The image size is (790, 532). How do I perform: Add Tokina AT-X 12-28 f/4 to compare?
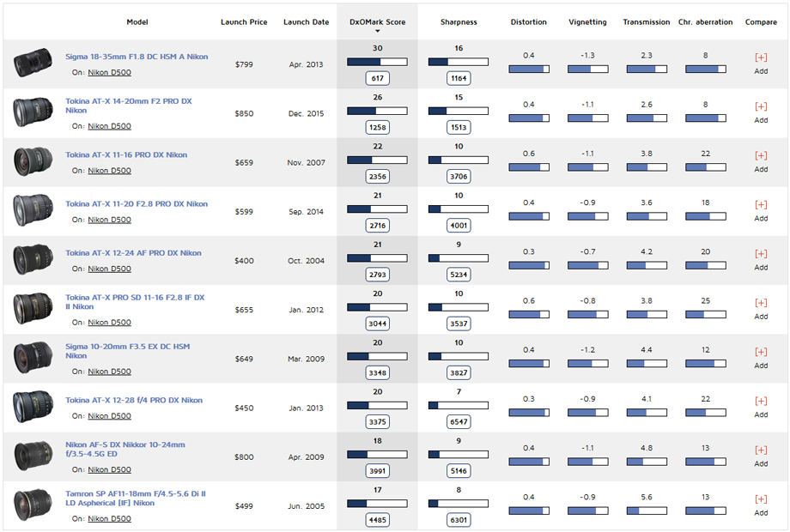[761, 401]
